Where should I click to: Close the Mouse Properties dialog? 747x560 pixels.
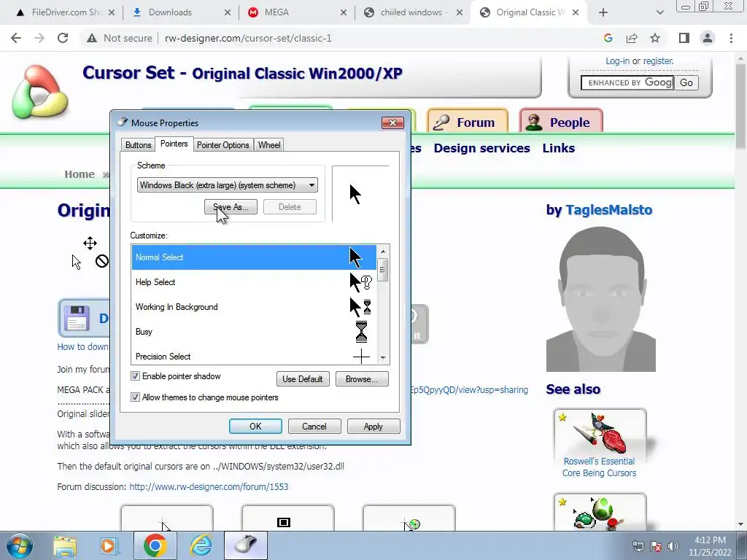392,122
